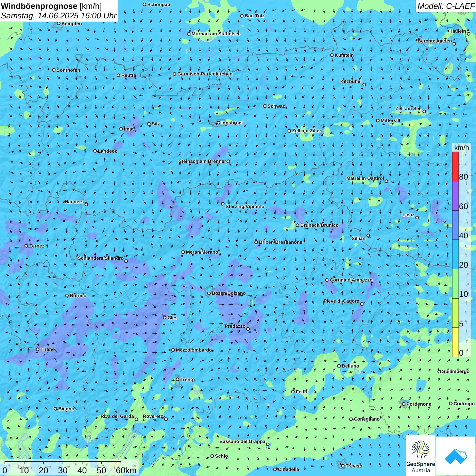Click the 'Bassano del Grappa' label
This screenshot has height=476, width=476.
point(242,441)
